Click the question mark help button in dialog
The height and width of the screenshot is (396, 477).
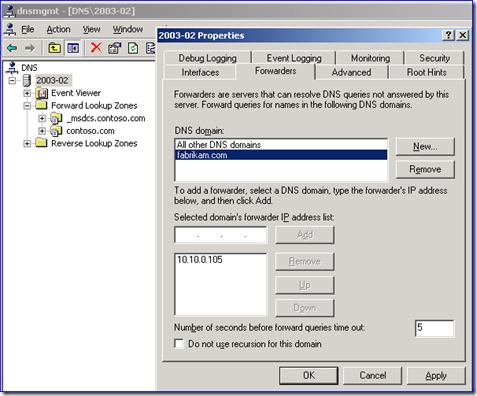(x=448, y=35)
